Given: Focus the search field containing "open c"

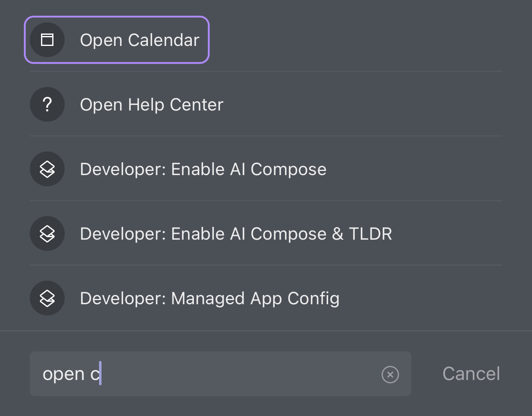Looking at the screenshot, I should pos(220,374).
